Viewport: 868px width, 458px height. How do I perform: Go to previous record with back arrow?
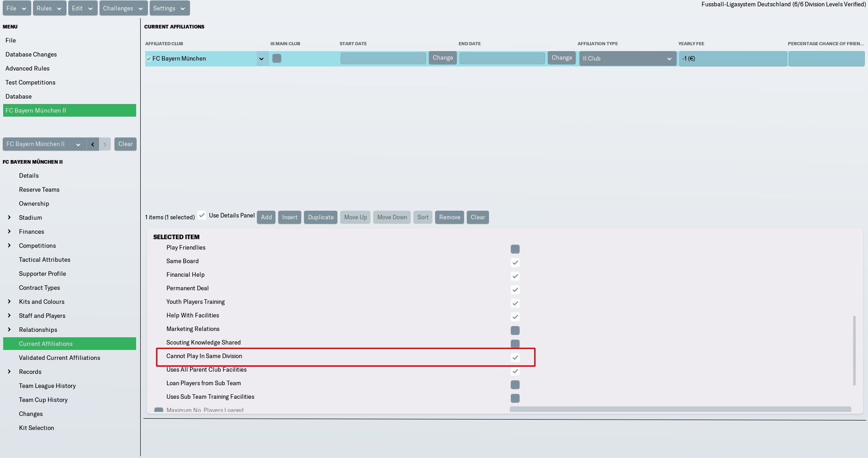(x=93, y=144)
